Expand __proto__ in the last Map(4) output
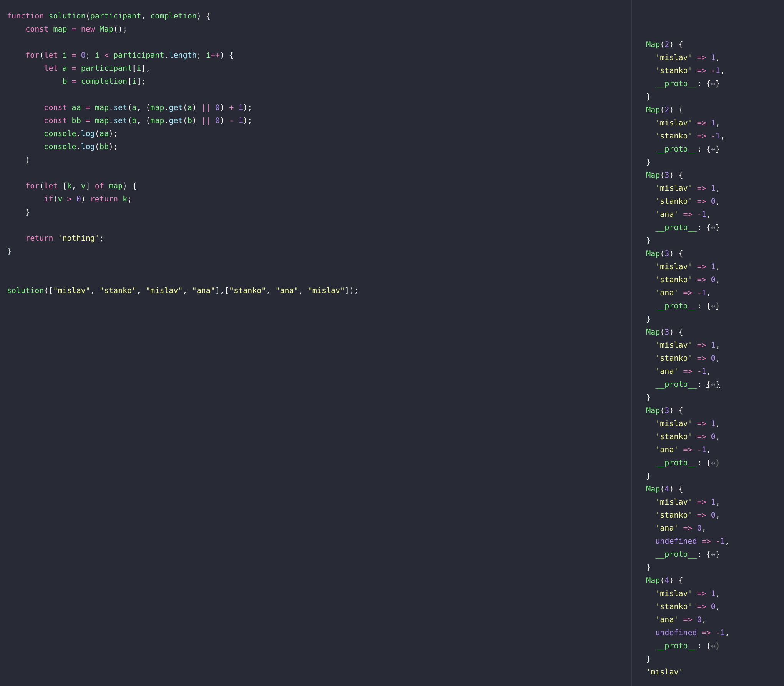The height and width of the screenshot is (686, 784). 713,646
